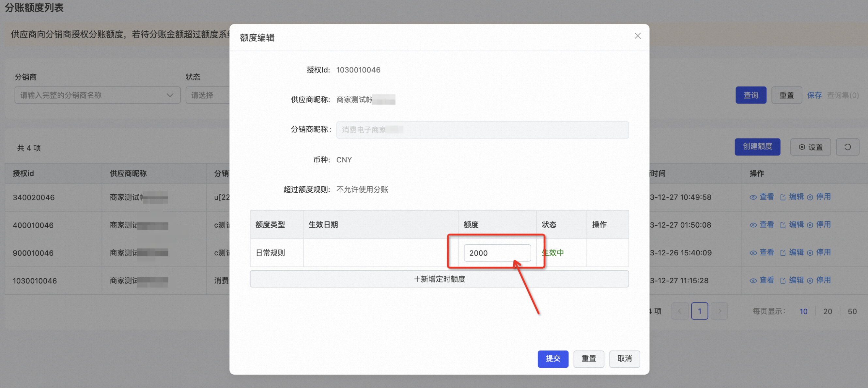Click 币种 value CNY
Screen dimensions: 868x388
pyautogui.click(x=344, y=160)
